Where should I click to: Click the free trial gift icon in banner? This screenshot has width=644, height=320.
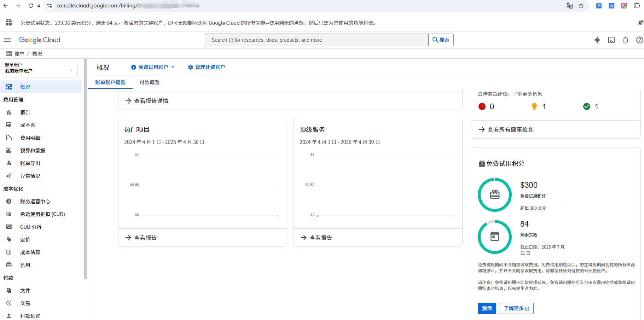pyautogui.click(x=9, y=23)
